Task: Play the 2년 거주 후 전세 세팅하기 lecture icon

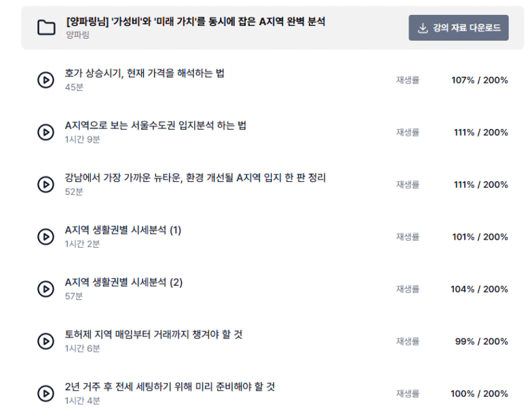Action: [x=45, y=394]
